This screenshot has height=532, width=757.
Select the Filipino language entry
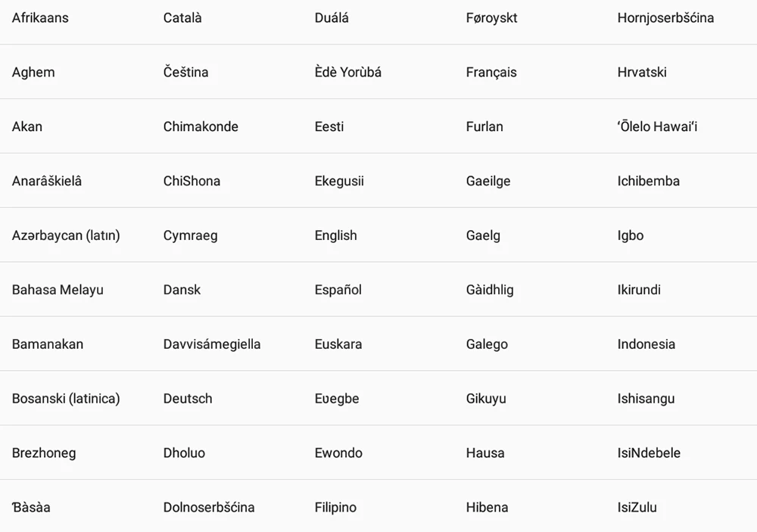(335, 507)
